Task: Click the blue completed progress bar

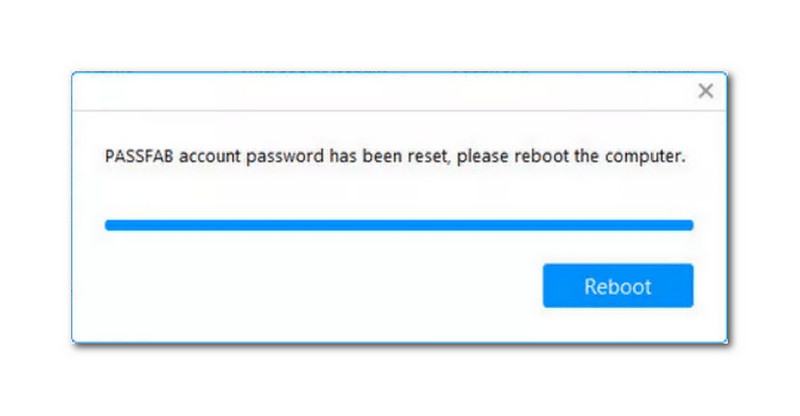Action: [399, 226]
